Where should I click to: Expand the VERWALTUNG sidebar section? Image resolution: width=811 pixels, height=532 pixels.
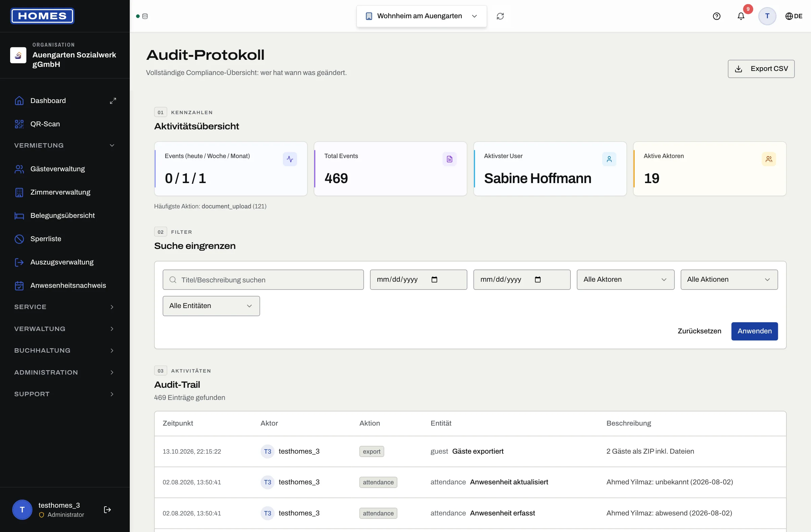pyautogui.click(x=65, y=329)
